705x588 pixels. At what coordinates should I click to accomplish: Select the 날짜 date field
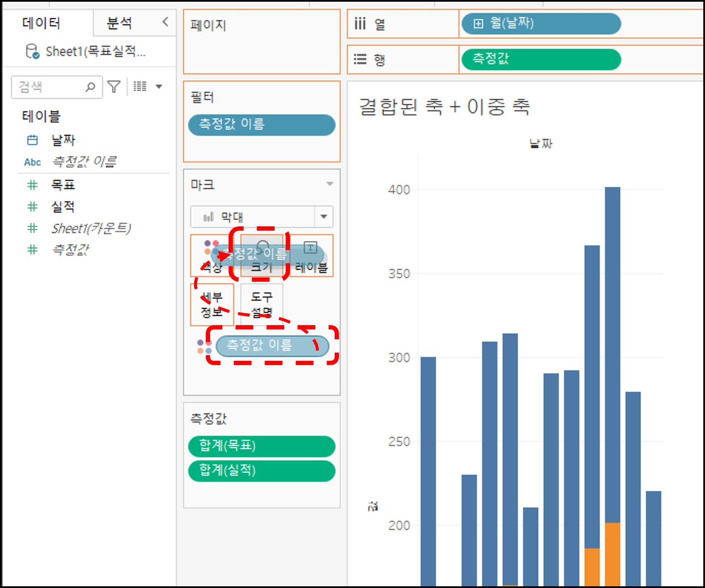point(63,140)
